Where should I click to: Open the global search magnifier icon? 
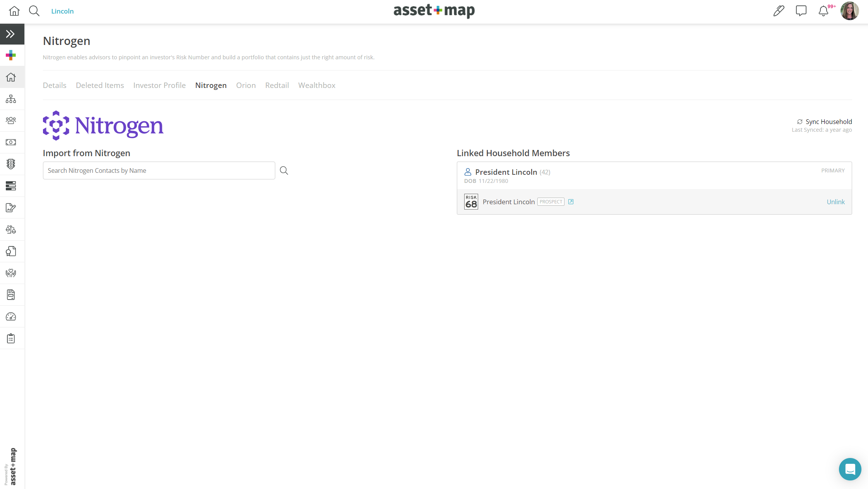[x=34, y=11]
